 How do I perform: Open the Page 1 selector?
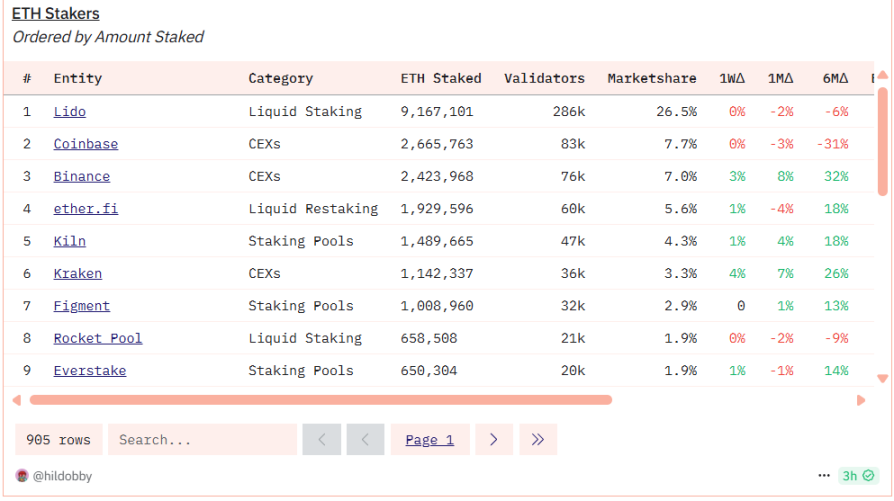tap(429, 439)
